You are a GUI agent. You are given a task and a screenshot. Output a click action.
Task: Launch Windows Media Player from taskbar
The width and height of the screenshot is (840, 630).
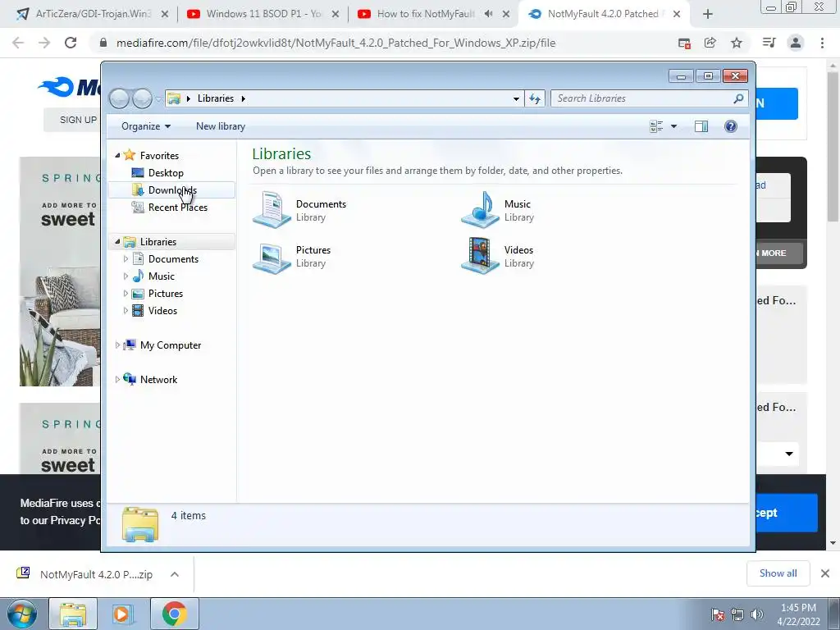122,614
